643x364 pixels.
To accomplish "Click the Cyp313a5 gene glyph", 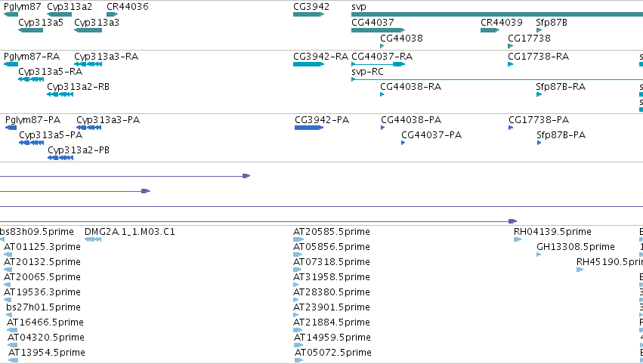I will point(31,30).
